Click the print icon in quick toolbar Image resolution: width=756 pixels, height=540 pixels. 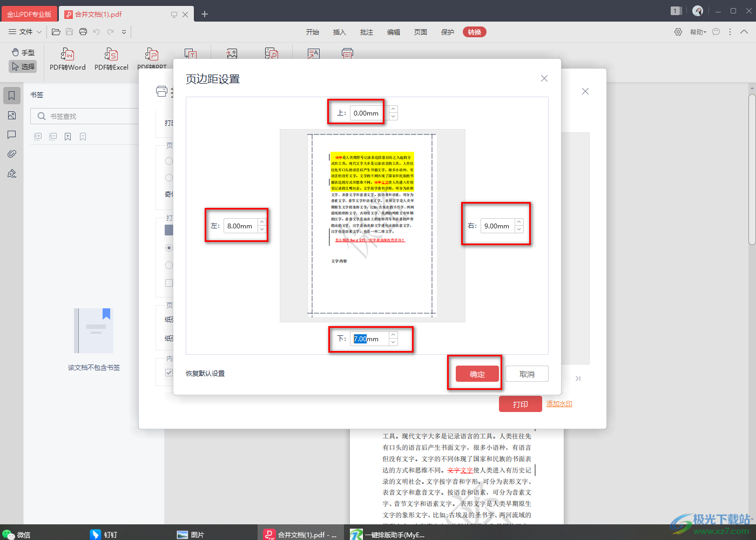[83, 32]
